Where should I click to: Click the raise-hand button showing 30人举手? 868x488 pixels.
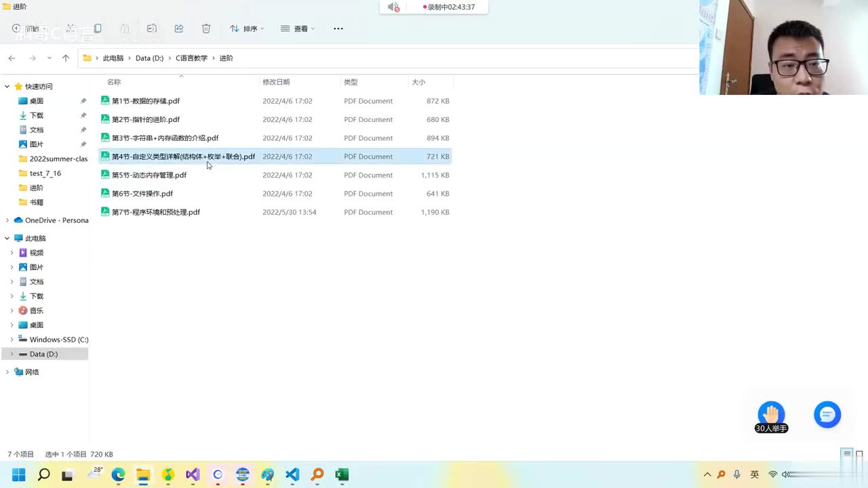click(771, 417)
